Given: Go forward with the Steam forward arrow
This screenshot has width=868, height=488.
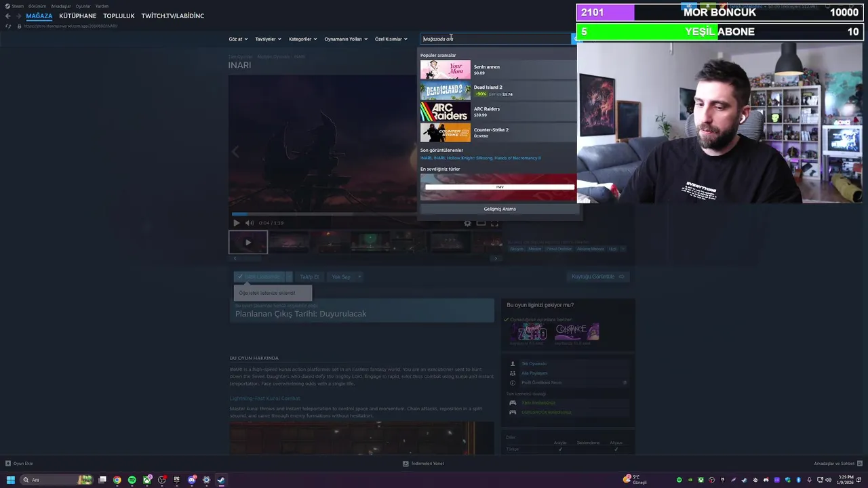Looking at the screenshot, I should coord(18,16).
